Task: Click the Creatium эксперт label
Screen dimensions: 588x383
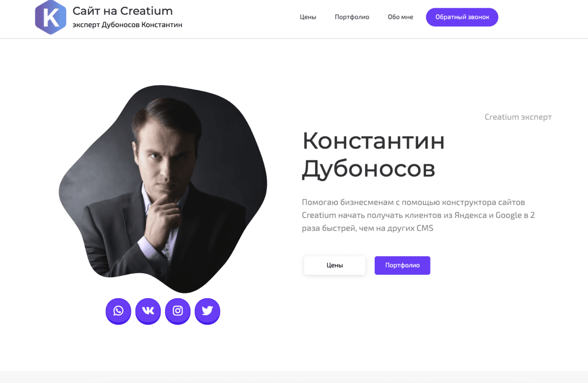Action: 517,117
